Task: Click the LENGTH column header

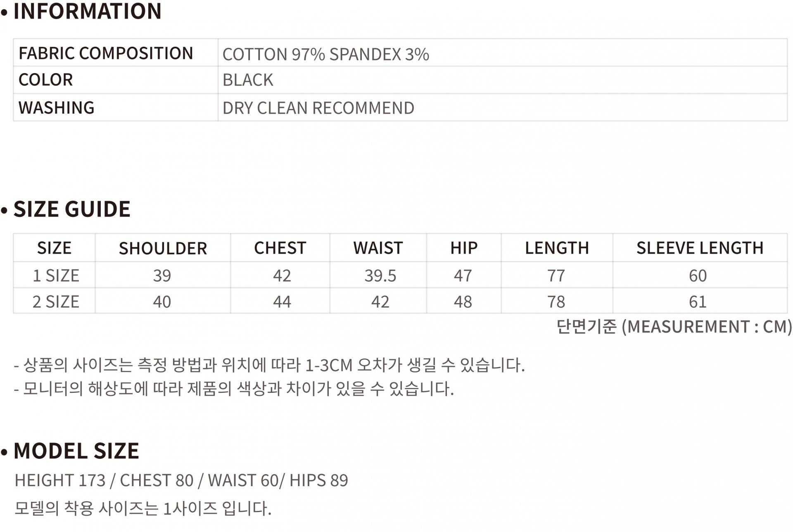Action: pyautogui.click(x=557, y=248)
